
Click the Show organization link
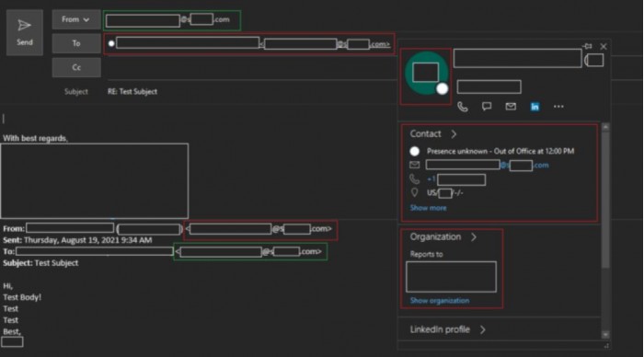pyautogui.click(x=440, y=301)
